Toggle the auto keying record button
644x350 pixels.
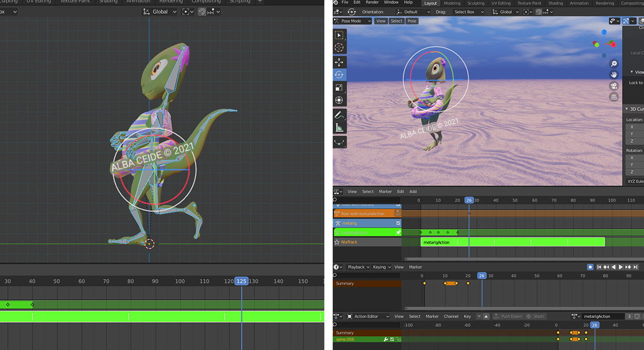click(x=590, y=267)
